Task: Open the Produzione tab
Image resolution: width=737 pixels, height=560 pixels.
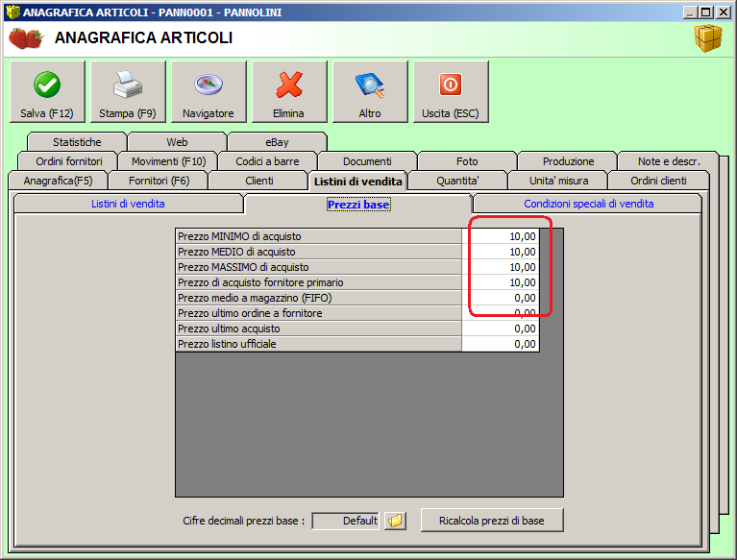Action: coord(568,161)
